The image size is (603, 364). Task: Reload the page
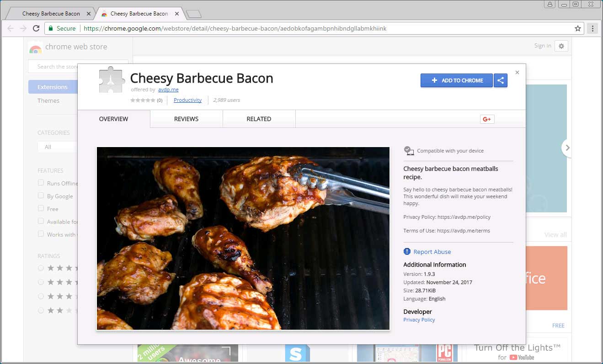pos(36,28)
